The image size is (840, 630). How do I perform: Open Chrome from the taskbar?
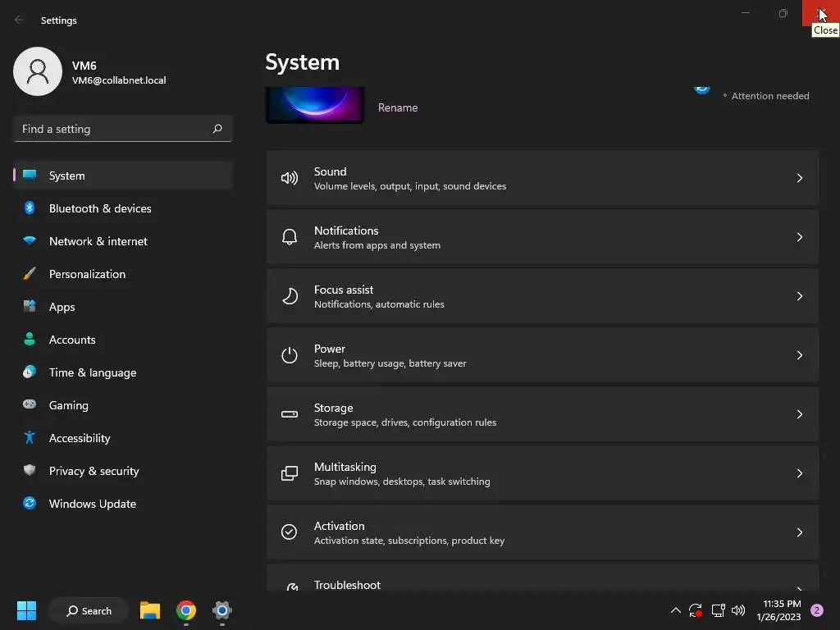coord(186,610)
